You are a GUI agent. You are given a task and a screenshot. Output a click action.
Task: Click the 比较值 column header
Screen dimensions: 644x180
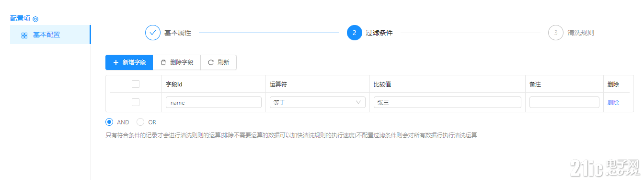coord(382,84)
